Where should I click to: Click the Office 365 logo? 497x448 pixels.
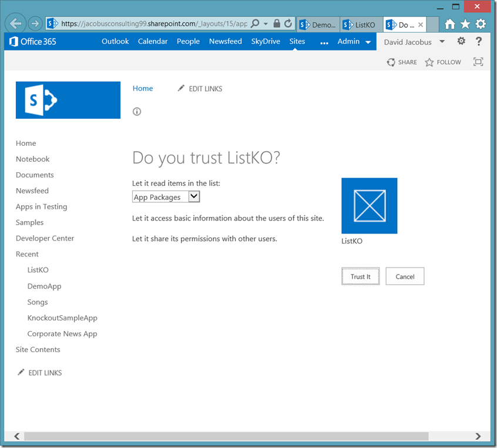(33, 42)
